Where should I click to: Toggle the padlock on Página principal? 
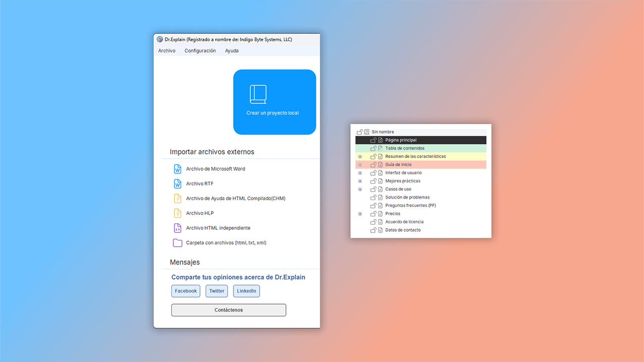373,140
